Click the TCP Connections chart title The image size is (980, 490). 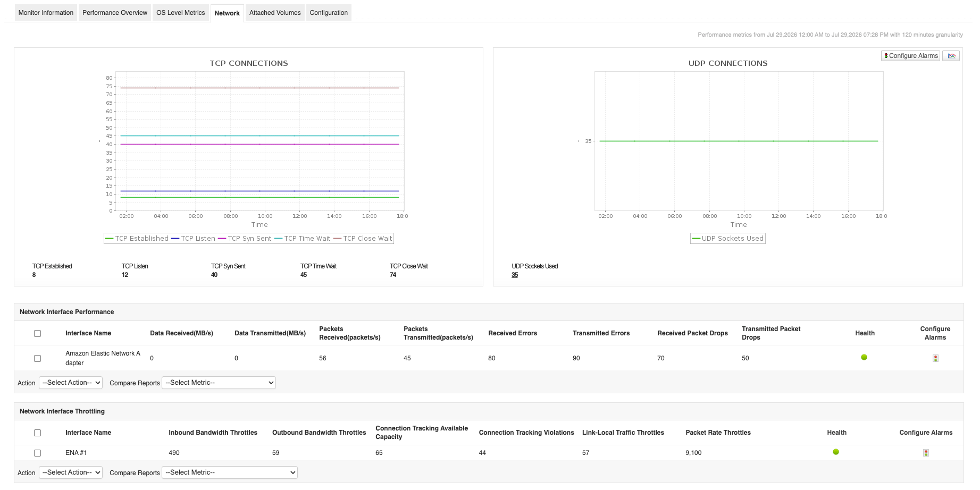point(249,63)
